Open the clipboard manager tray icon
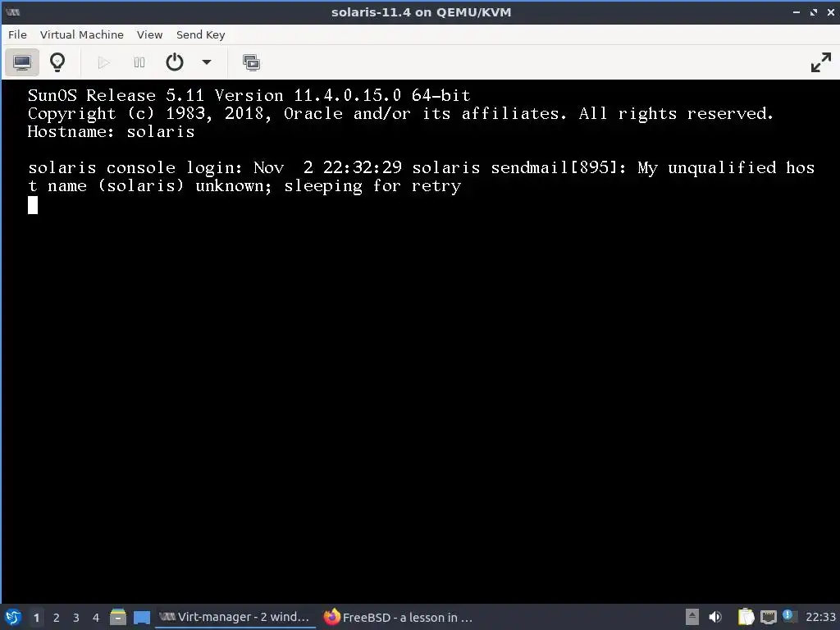This screenshot has width=840, height=630. coord(746,617)
